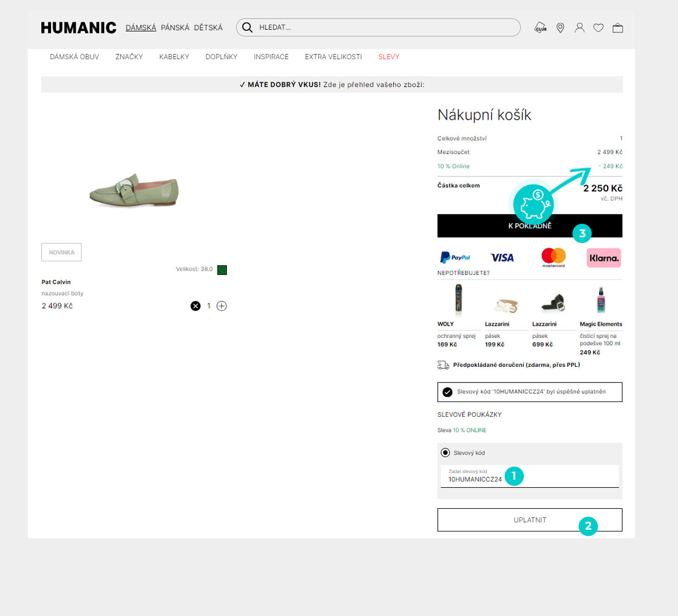Click the HUMANIC logo
The image size is (678, 616).
[79, 28]
